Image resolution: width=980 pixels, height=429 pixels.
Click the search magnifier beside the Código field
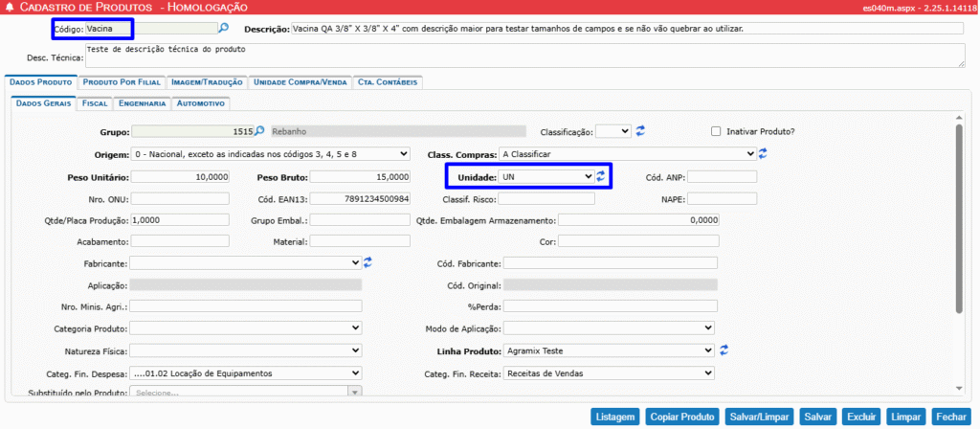tap(224, 29)
